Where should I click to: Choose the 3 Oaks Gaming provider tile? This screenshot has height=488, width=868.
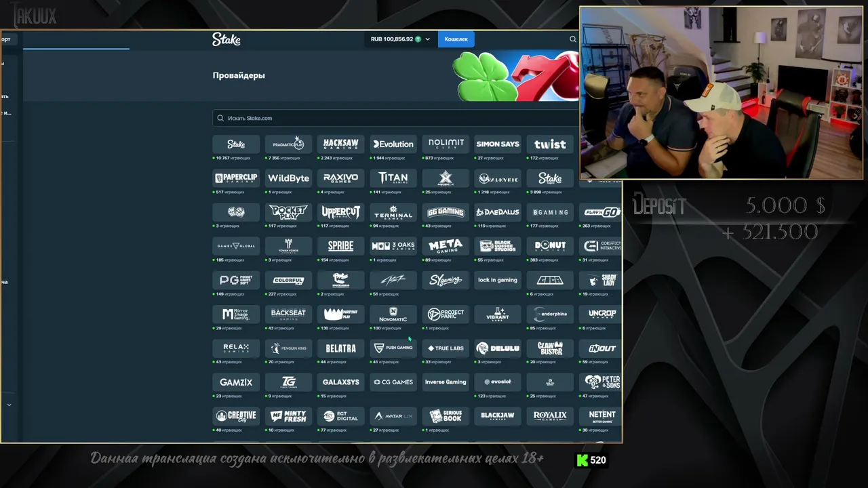click(393, 246)
